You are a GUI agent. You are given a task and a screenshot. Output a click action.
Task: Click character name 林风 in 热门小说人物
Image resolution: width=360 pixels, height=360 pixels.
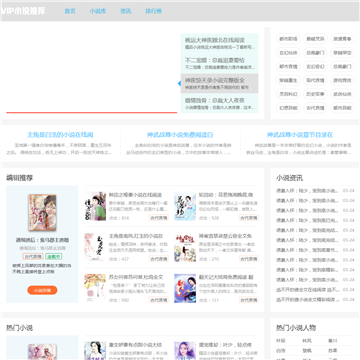307,341
